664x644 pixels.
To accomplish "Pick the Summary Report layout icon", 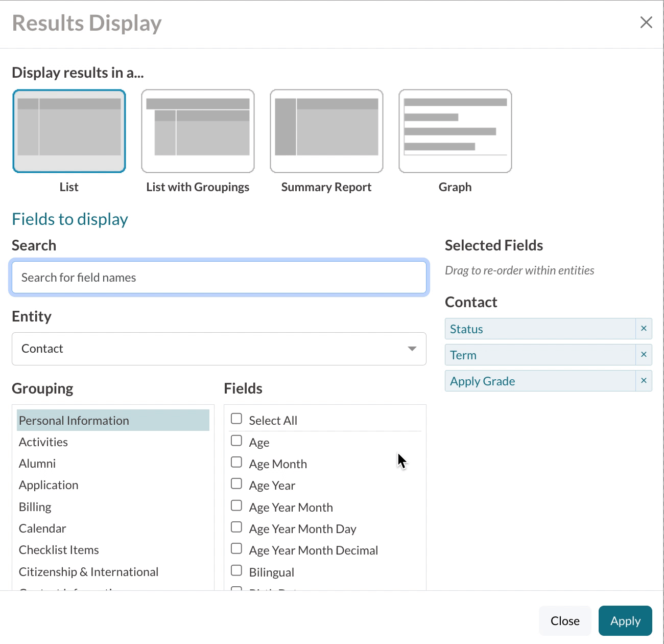I will [326, 131].
